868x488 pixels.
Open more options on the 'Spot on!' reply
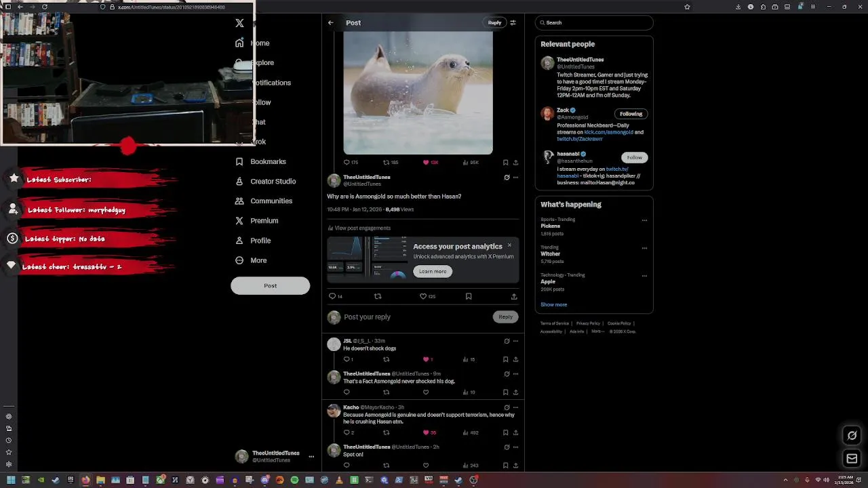pyautogui.click(x=515, y=447)
